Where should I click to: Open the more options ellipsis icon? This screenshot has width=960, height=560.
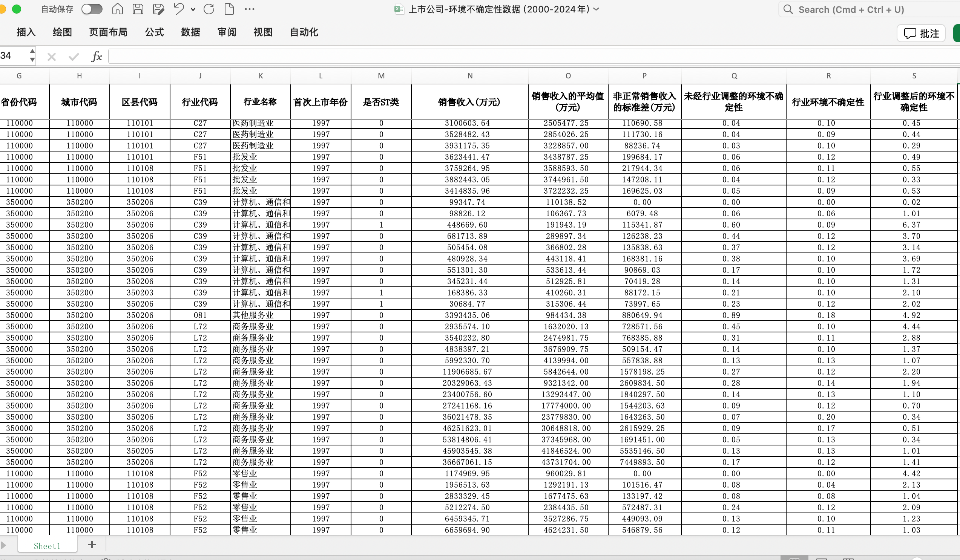[250, 9]
